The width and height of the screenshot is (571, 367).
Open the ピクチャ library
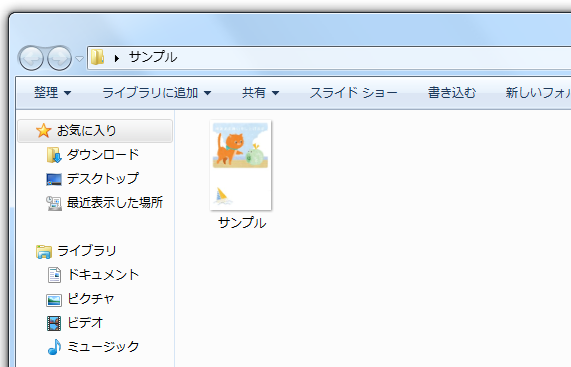pos(91,299)
